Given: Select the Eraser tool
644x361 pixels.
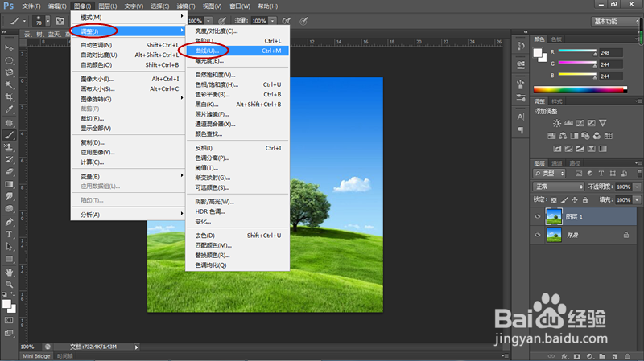Looking at the screenshot, I should (9, 172).
